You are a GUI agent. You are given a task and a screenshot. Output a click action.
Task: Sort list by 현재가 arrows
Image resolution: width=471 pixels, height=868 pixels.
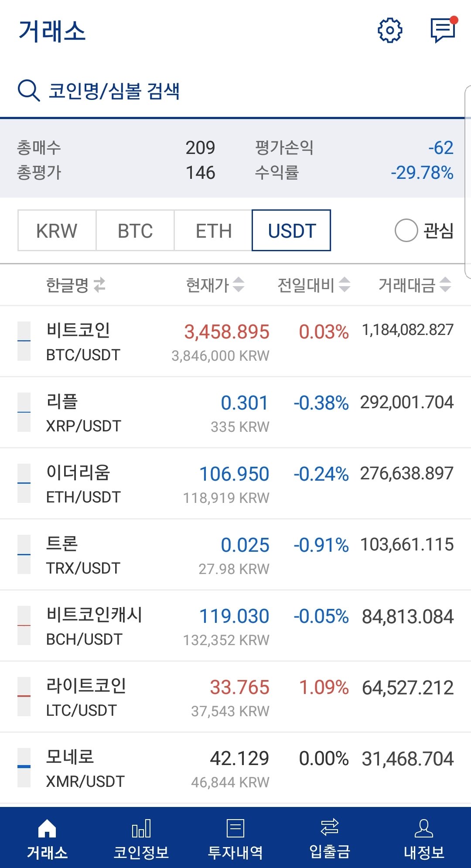coord(239,285)
